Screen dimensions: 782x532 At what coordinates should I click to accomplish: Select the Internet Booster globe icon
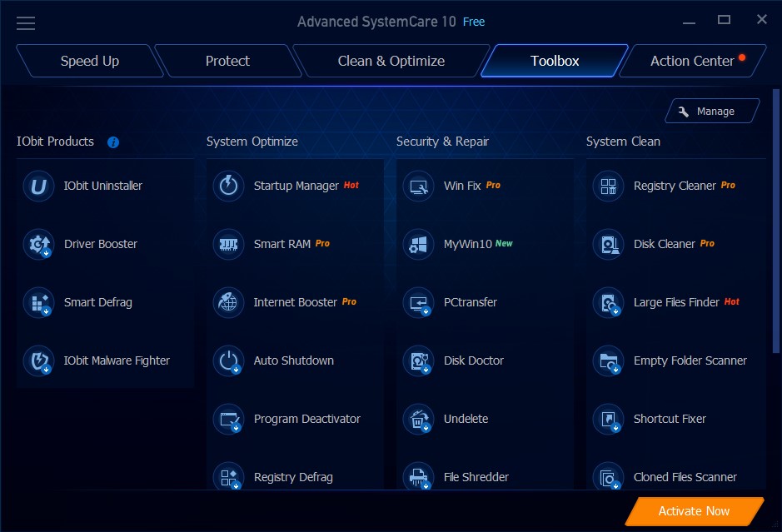click(228, 303)
